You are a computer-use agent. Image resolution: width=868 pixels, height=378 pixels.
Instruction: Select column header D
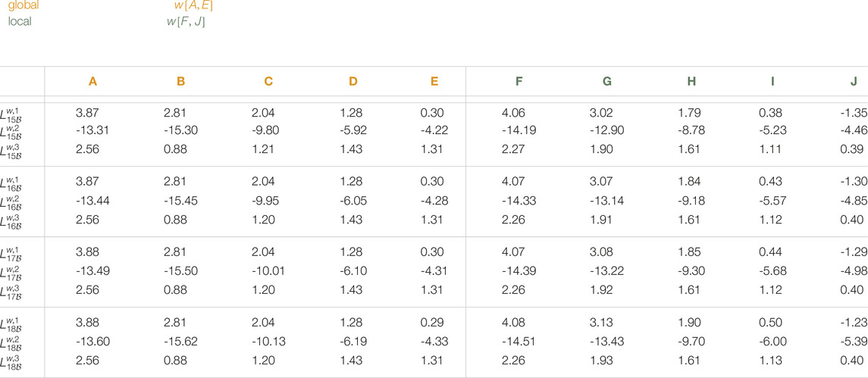click(x=353, y=81)
